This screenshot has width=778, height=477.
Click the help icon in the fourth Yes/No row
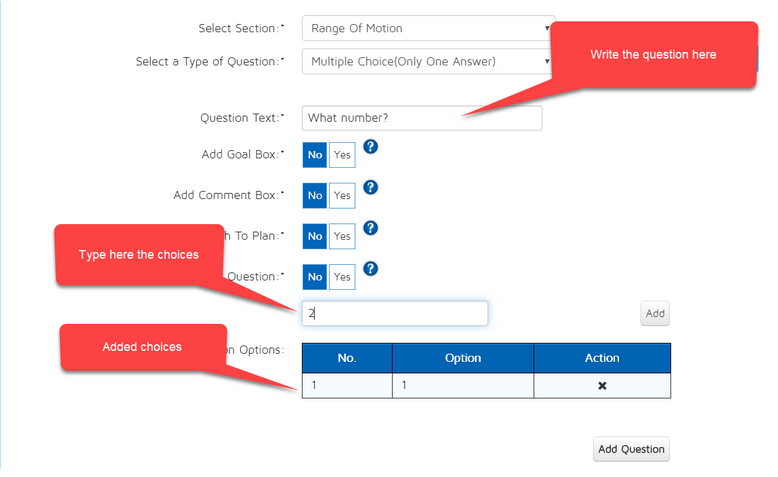370,269
